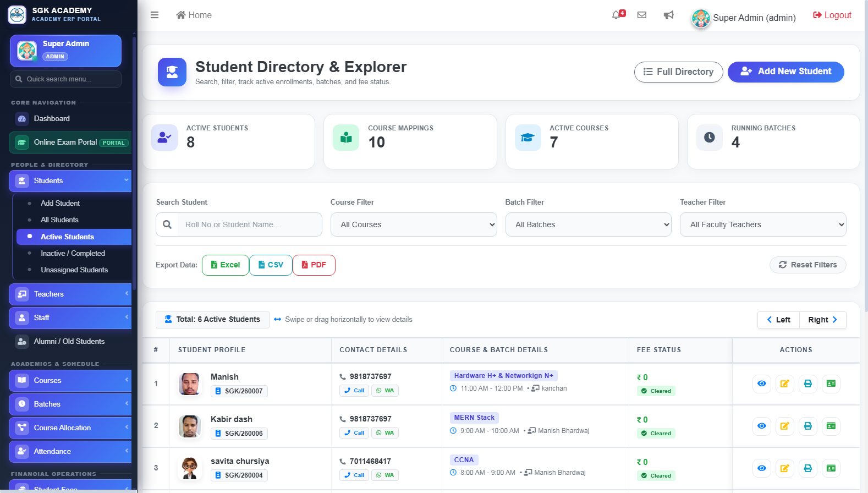The width and height of the screenshot is (868, 493).
Task: Open Unassigned Students submenu item
Action: [x=74, y=270]
